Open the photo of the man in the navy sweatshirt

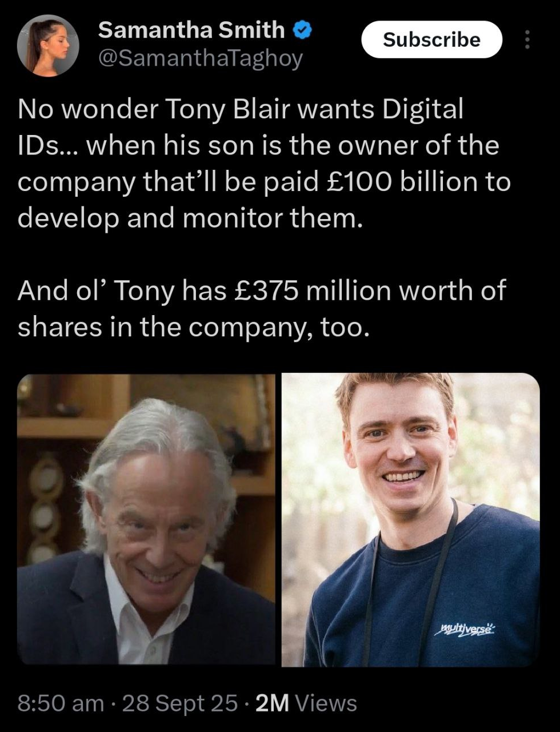[x=411, y=520]
